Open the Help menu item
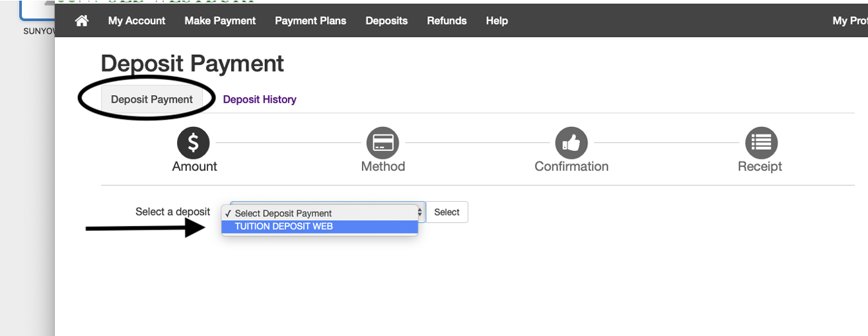This screenshot has width=868, height=336. point(497,21)
